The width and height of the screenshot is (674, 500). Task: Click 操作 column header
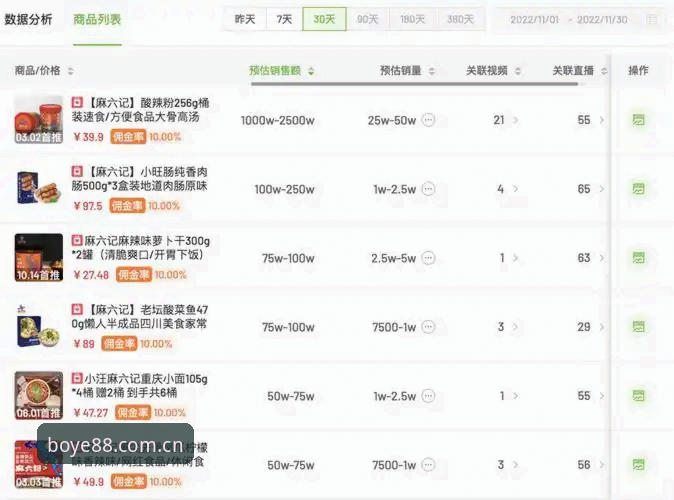click(x=638, y=71)
